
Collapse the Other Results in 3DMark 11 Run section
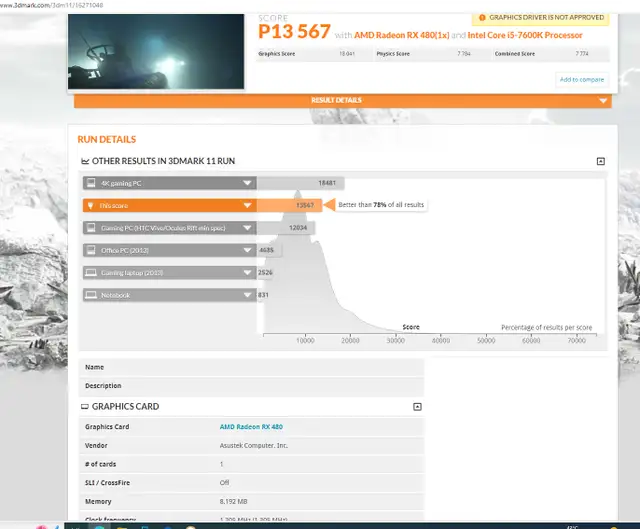601,161
